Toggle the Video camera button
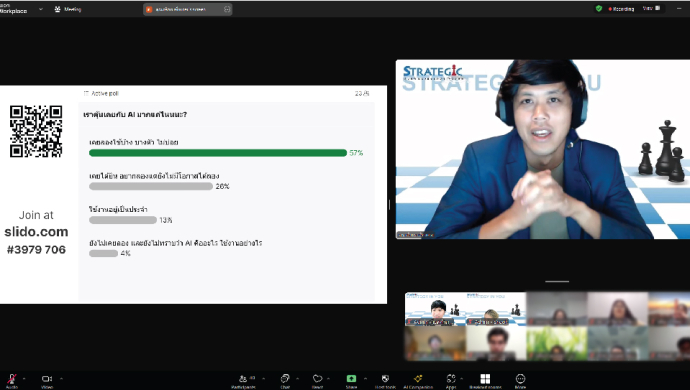The height and width of the screenshot is (390, 690). (x=47, y=379)
